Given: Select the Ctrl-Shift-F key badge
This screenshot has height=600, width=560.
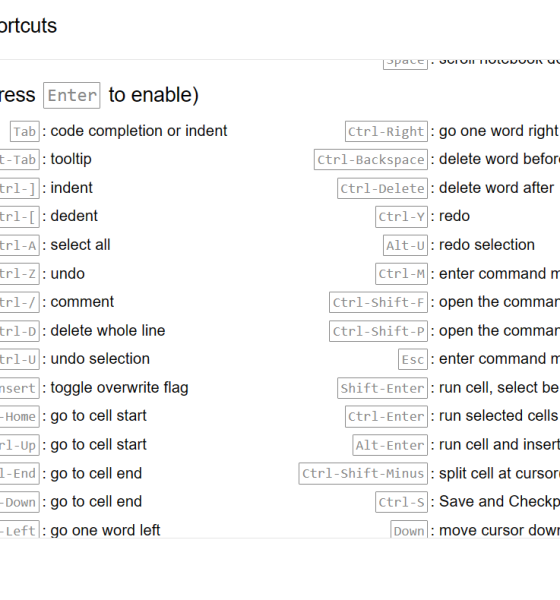Looking at the screenshot, I should [x=378, y=302].
